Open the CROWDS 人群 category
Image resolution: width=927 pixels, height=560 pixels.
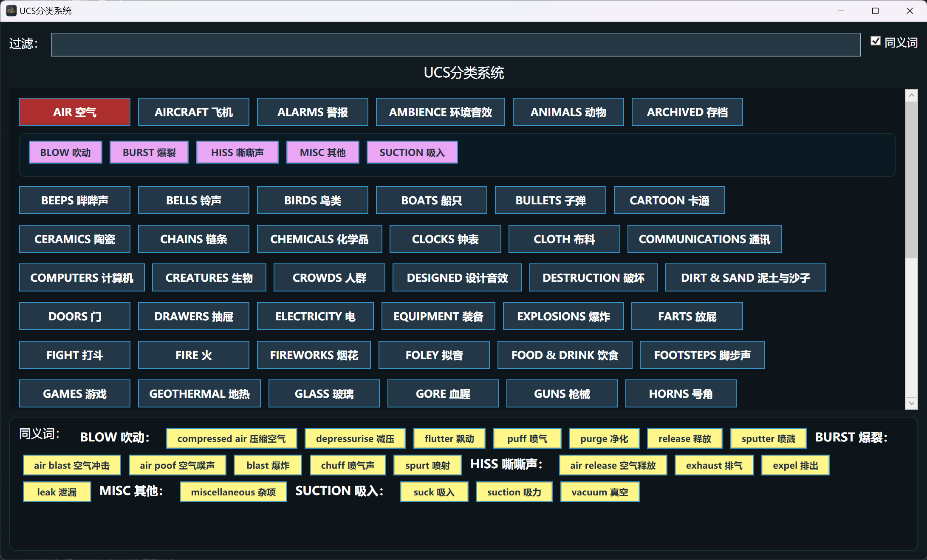click(x=329, y=277)
